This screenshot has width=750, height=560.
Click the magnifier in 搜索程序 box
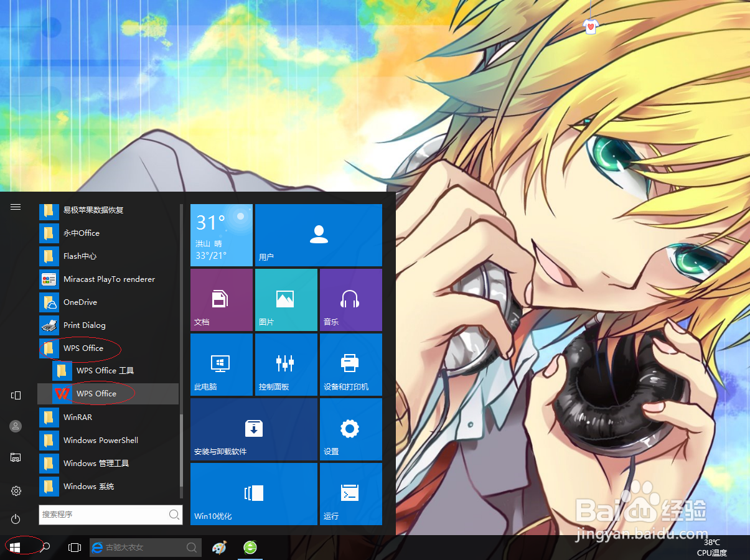(x=174, y=515)
